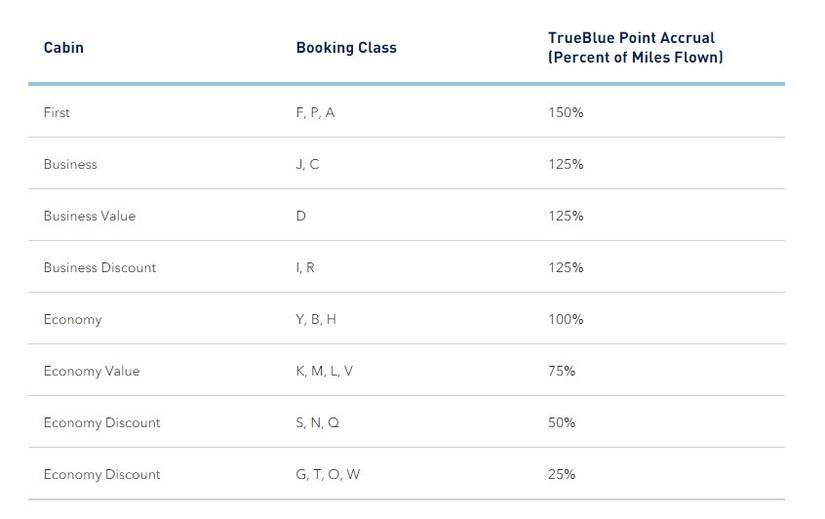Click the 50% accrual value
The width and height of the screenshot is (825, 519).
click(x=561, y=423)
